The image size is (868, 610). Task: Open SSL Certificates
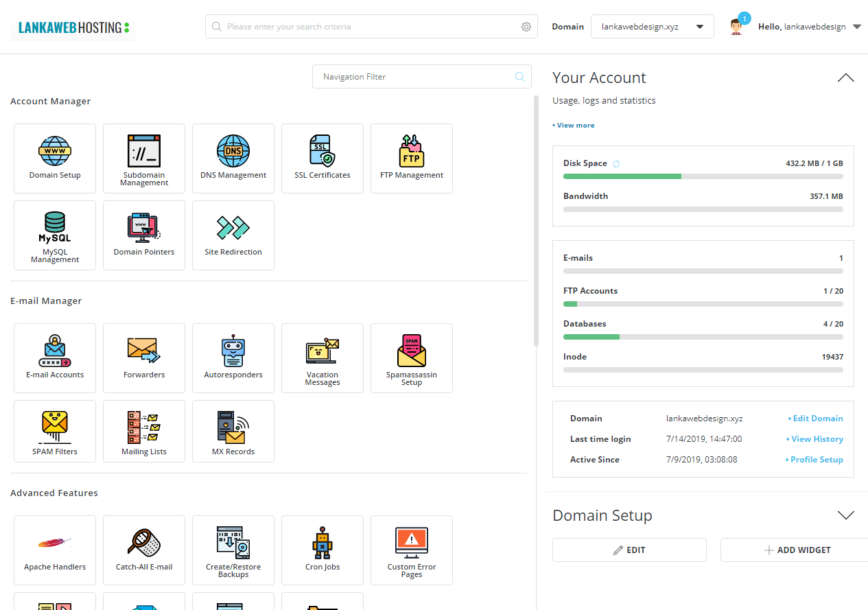(322, 159)
